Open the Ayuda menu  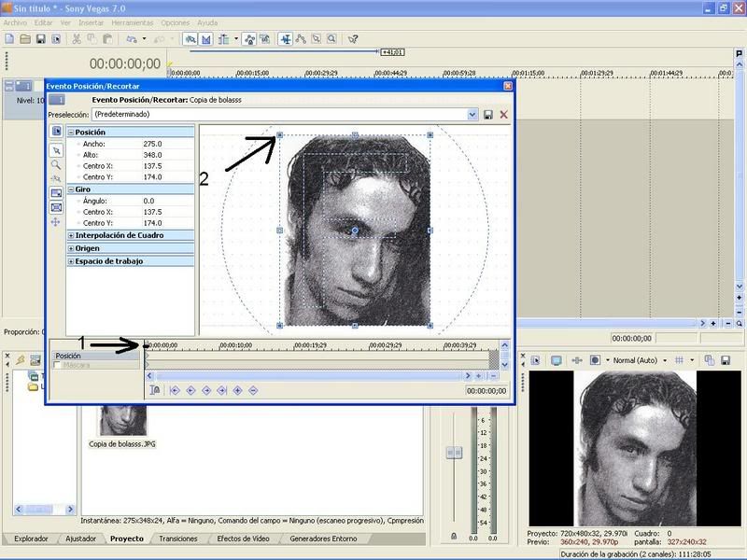pyautogui.click(x=207, y=22)
